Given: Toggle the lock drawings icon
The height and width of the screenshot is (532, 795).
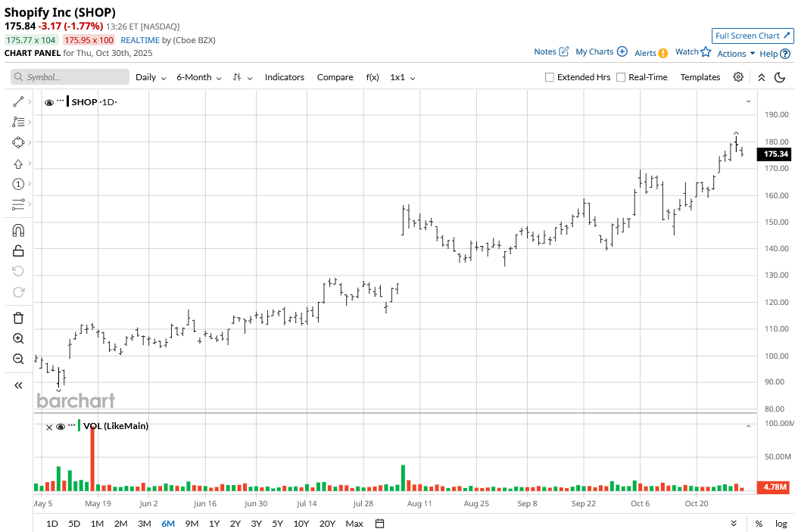Looking at the screenshot, I should tap(18, 250).
